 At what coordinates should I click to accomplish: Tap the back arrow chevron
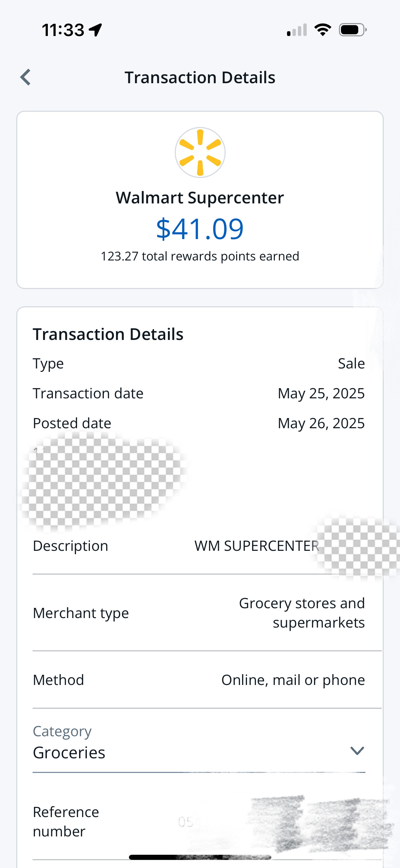(26, 77)
